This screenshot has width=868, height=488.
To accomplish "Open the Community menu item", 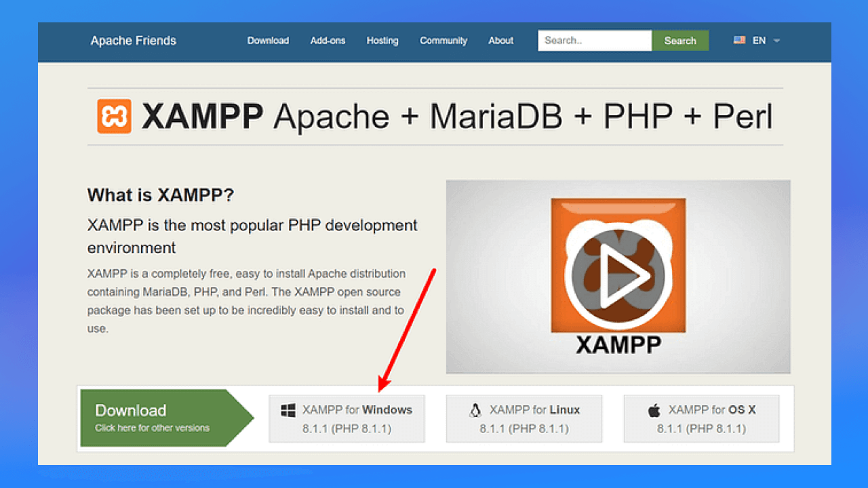I will click(x=443, y=41).
